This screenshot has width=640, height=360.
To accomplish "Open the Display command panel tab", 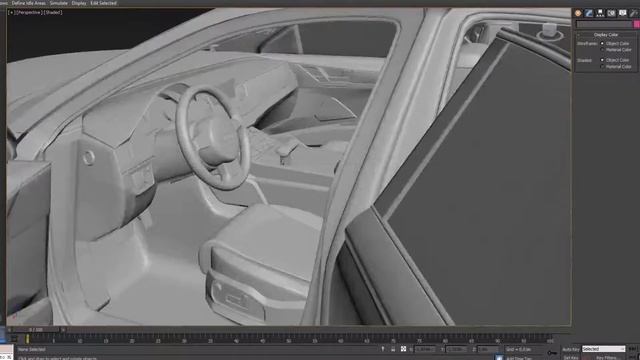I will click(x=622, y=13).
